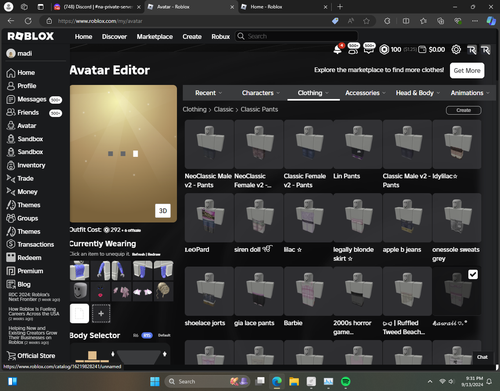Open Create in top navigation
The image size is (500, 391).
pos(192,36)
